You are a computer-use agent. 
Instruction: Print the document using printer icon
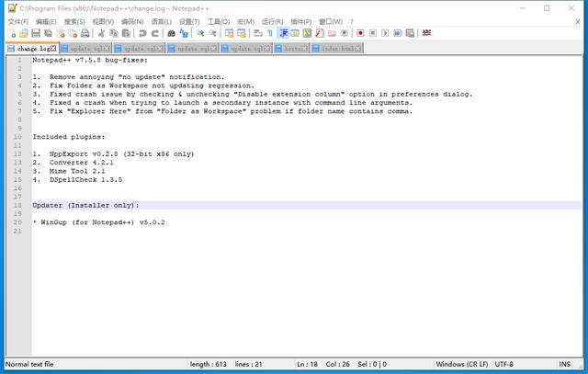85,33
